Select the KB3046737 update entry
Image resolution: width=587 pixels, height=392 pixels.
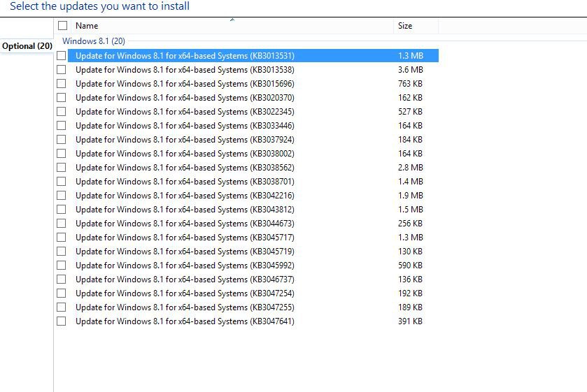click(x=185, y=279)
